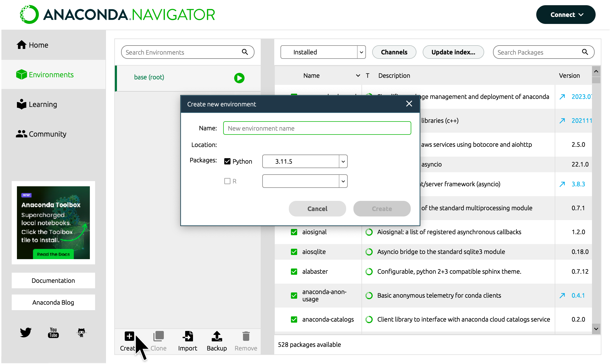Launch base (root) with the play icon
The width and height of the screenshot is (611, 364).
click(x=239, y=78)
